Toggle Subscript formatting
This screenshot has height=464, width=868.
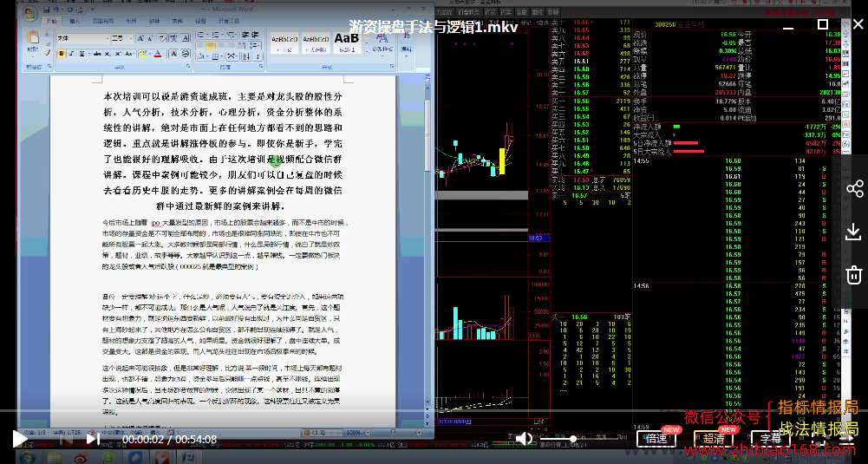click(108, 54)
